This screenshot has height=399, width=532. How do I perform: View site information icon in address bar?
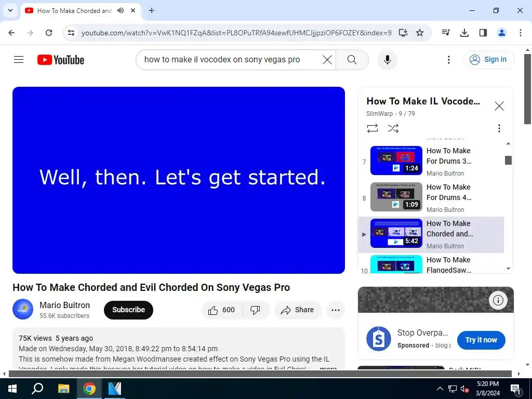[71, 33]
